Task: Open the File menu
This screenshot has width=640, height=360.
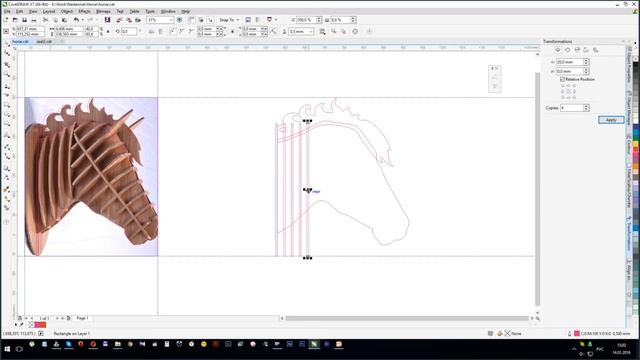Action: pyautogui.click(x=7, y=11)
